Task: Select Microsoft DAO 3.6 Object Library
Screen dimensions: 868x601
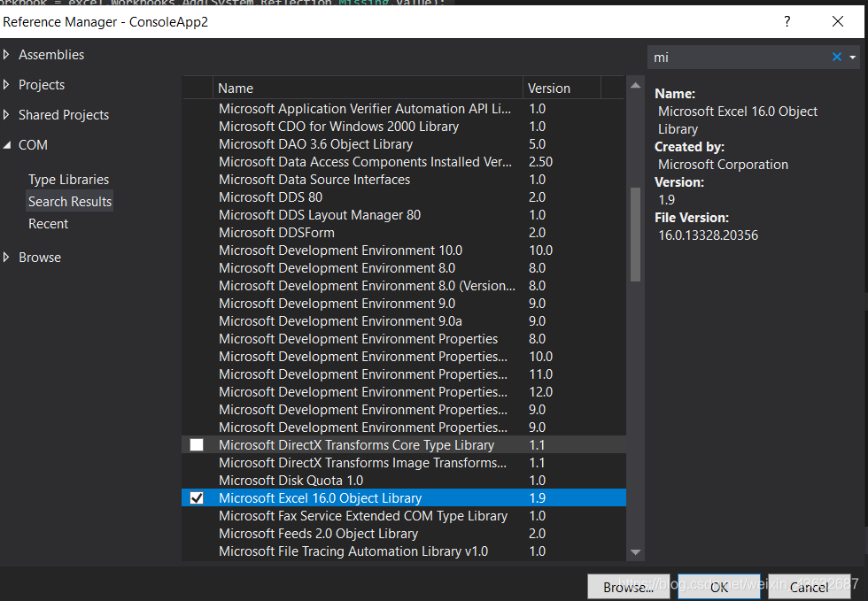Action: point(404,144)
